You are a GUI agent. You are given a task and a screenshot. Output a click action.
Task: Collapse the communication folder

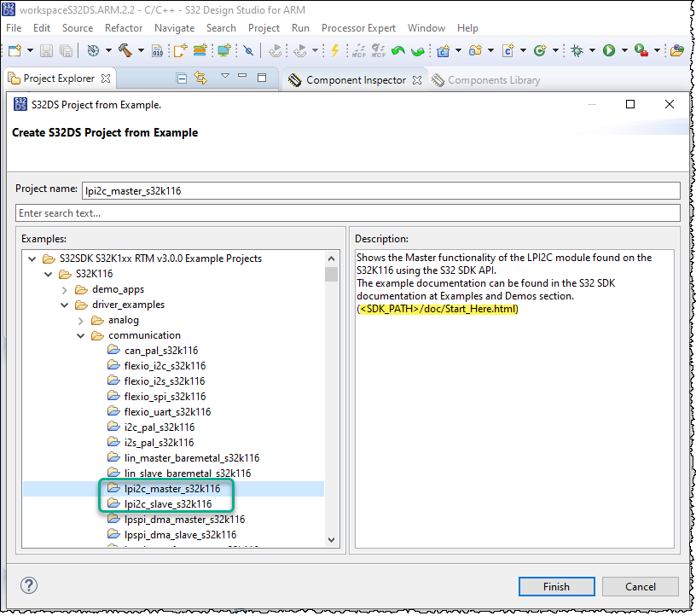pyautogui.click(x=81, y=336)
